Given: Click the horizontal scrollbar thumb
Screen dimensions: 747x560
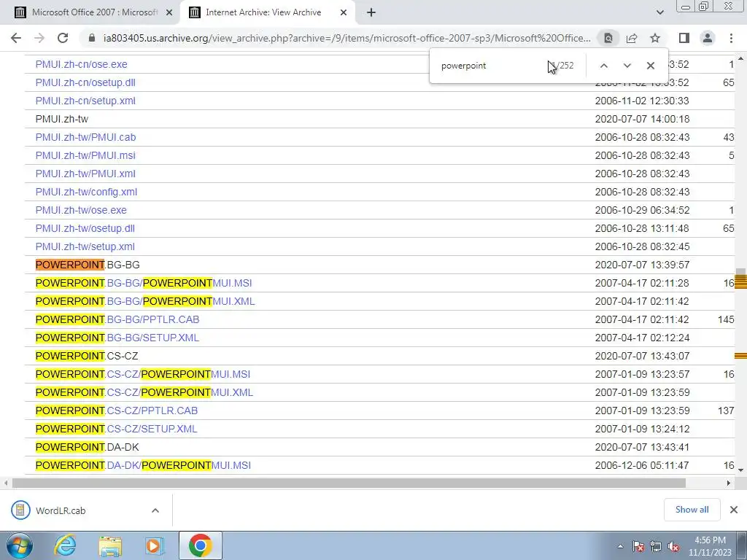Looking at the screenshot, I should click(x=349, y=483).
